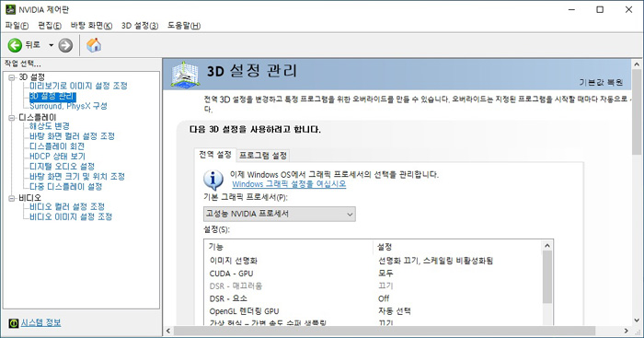Click the NVIDIA title bar logo icon

click(10, 9)
